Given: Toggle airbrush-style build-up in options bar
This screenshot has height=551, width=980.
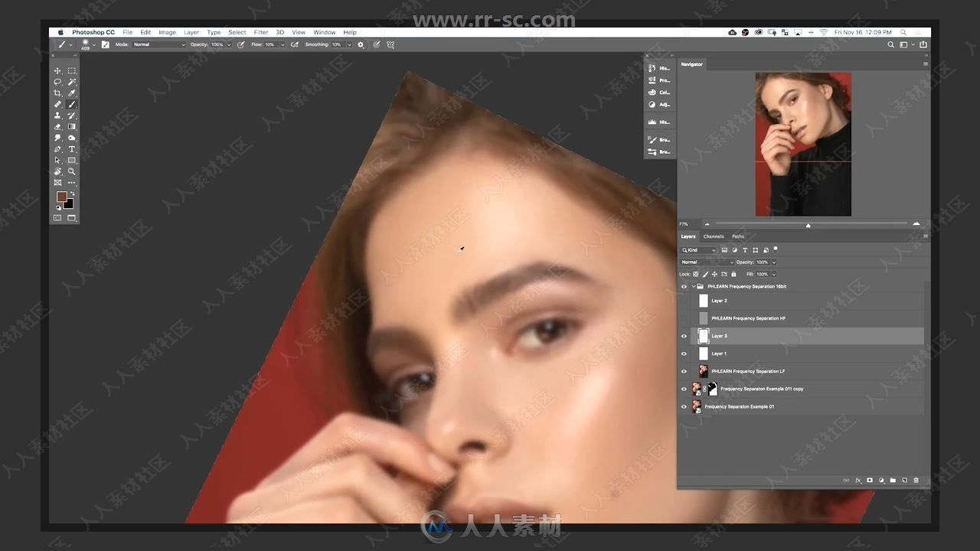Looking at the screenshot, I should 295,44.
